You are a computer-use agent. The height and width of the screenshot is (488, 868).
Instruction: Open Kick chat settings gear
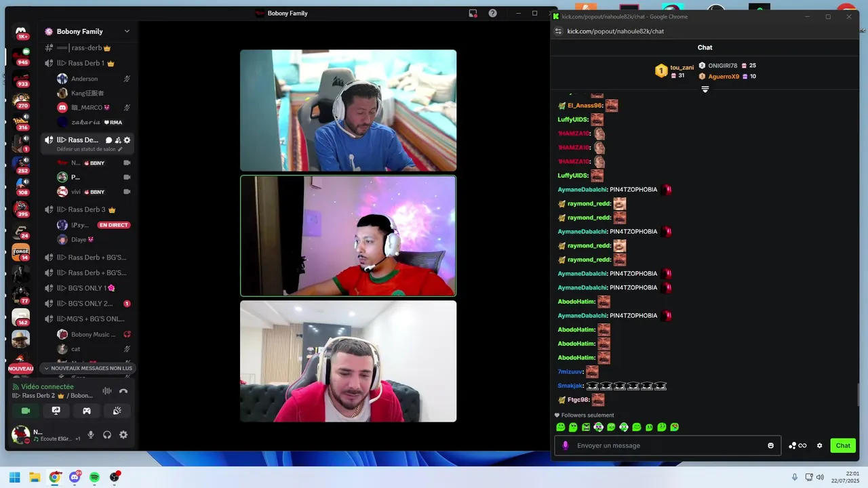tap(819, 445)
